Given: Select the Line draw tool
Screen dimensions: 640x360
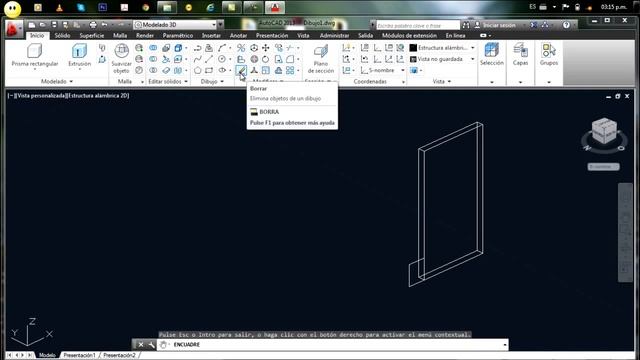Looking at the screenshot, I should point(209,59).
